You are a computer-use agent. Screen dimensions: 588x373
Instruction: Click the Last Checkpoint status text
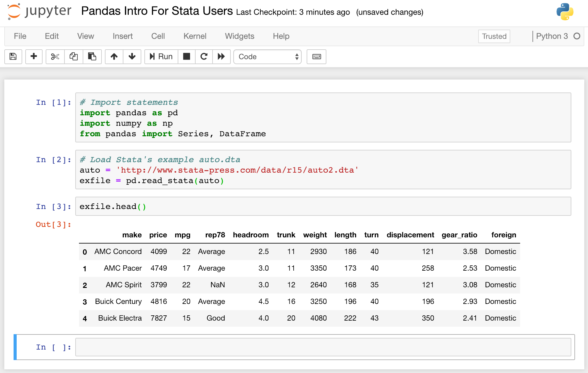pos(293,12)
